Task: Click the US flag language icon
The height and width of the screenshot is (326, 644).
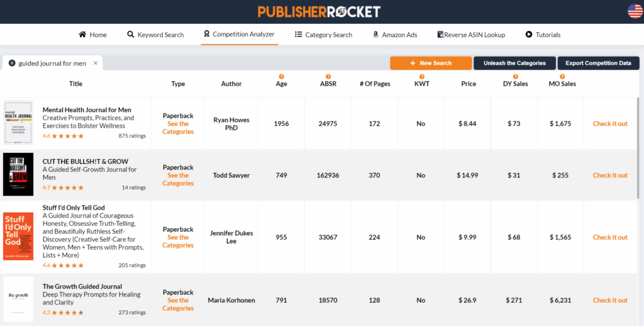Action: (x=635, y=11)
